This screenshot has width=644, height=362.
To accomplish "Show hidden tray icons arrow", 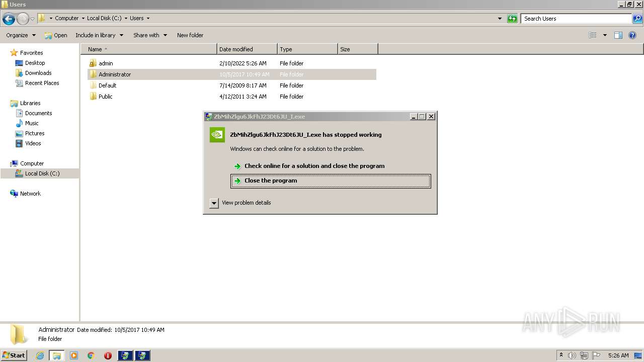I will (x=561, y=355).
